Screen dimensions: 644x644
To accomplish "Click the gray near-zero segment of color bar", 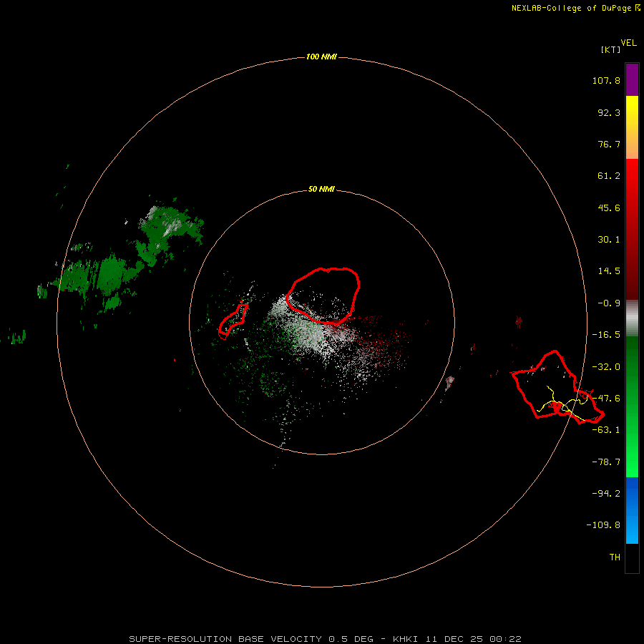I will click(x=632, y=318).
